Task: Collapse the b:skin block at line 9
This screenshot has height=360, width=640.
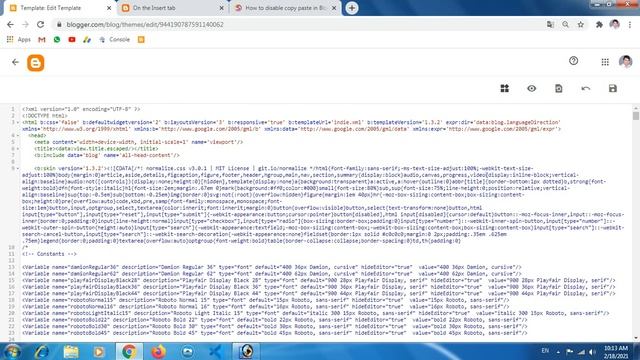Action: coord(18,168)
